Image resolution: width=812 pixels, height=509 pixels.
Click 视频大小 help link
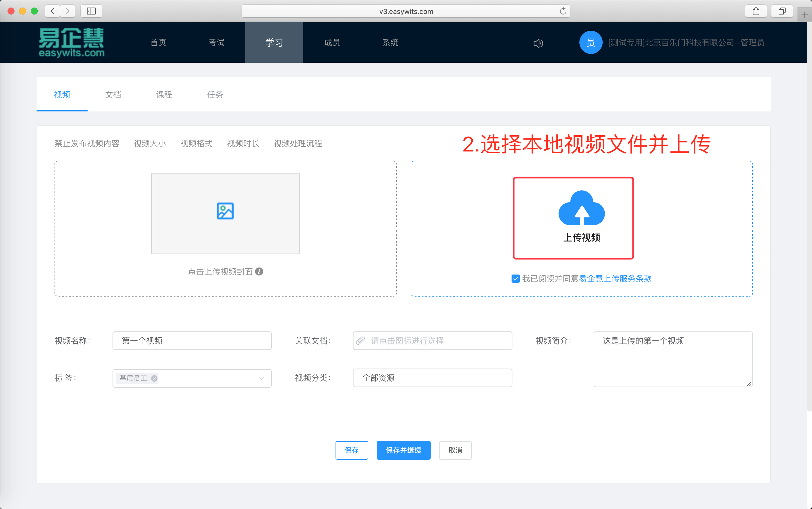[150, 143]
